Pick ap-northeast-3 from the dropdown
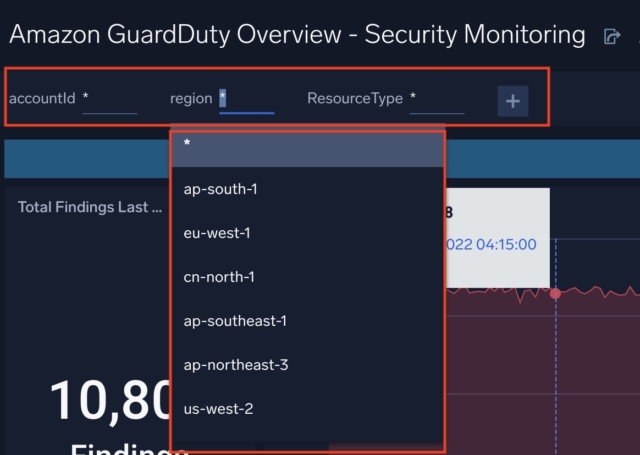The width and height of the screenshot is (640, 455). (307, 365)
